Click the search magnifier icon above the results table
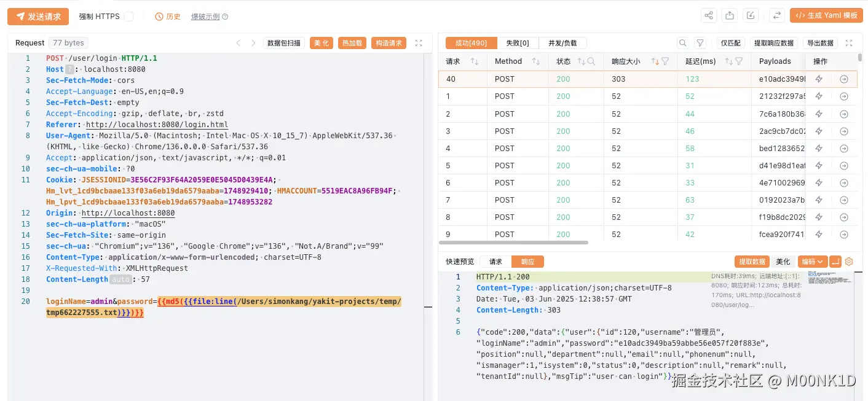868x401 pixels. [x=682, y=43]
